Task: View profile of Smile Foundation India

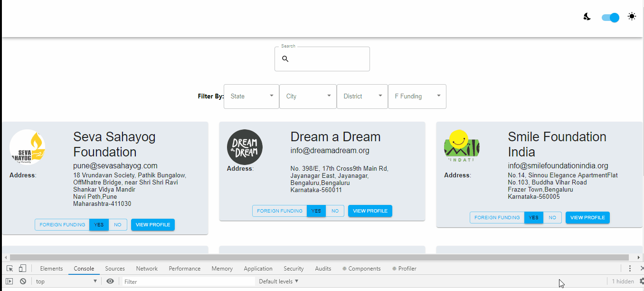Action: [587, 218]
